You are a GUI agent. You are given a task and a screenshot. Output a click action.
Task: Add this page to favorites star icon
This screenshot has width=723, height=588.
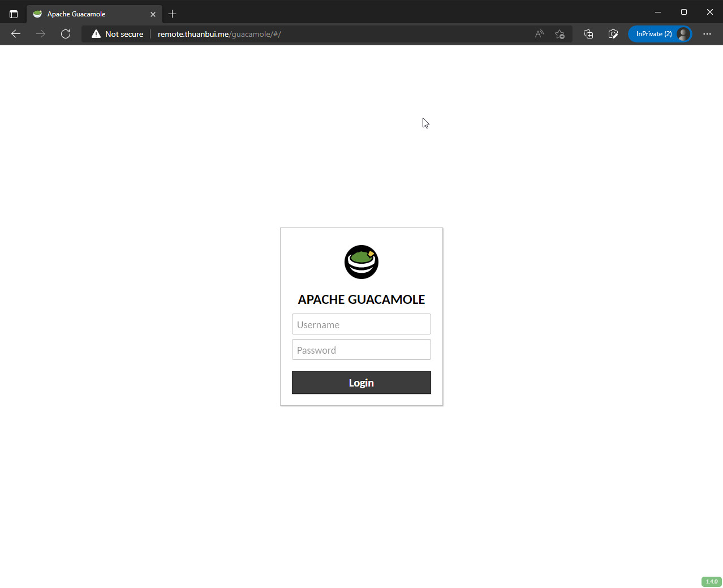(560, 34)
